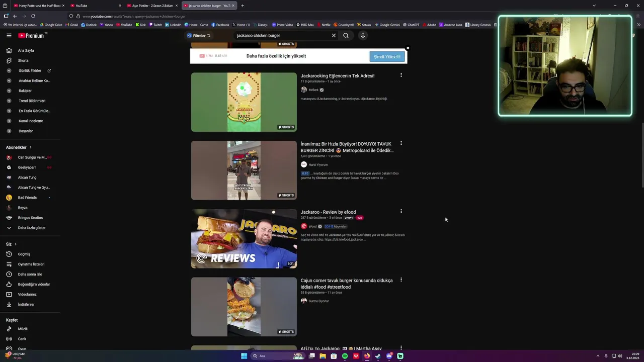This screenshot has width=644, height=362.
Task: Reload the page
Action: point(33,16)
